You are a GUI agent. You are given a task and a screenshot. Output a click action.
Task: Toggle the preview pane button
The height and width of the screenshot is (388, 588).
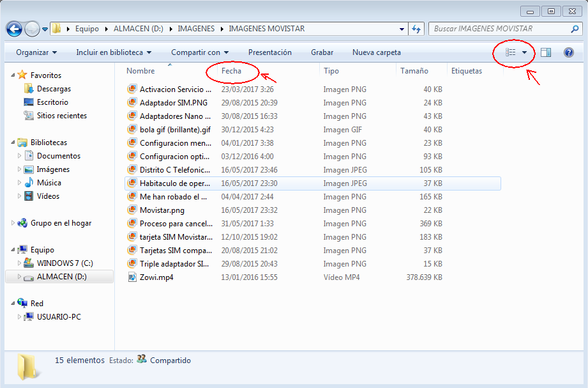[x=545, y=52]
